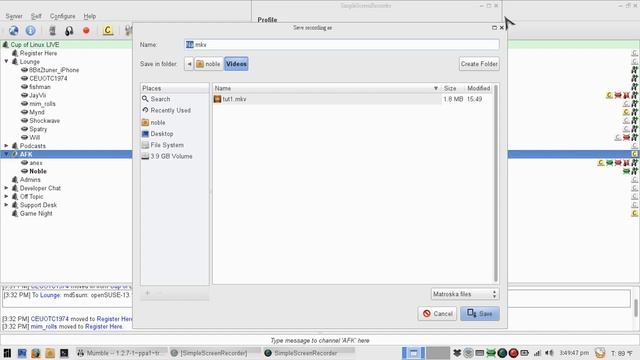Launch the terminal from taskbar
This screenshot has width=640, height=360.
coord(64,353)
